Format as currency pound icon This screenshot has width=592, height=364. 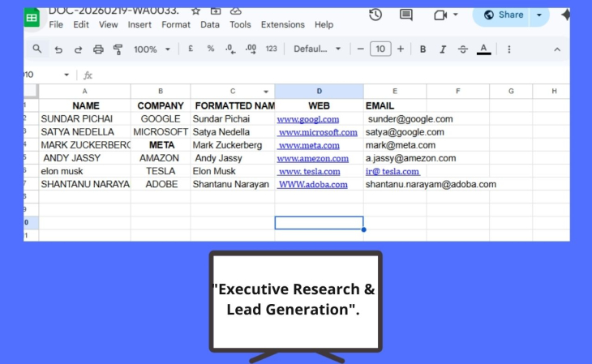191,49
